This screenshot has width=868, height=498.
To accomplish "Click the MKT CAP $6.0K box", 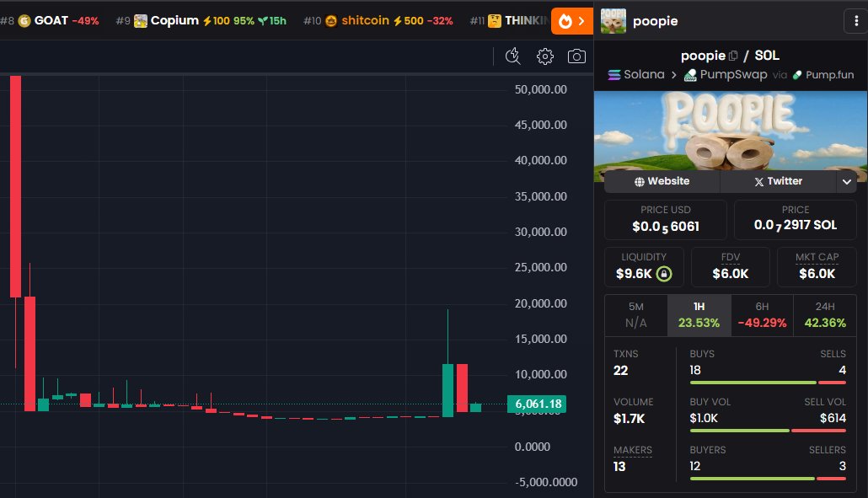I will pos(817,267).
